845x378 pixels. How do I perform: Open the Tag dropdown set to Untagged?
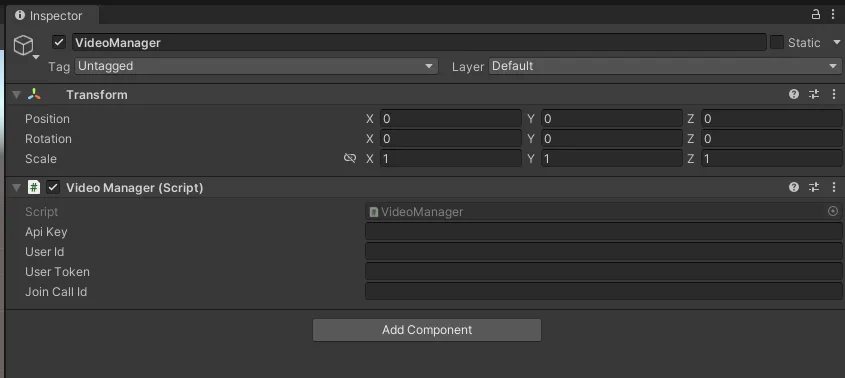coord(256,66)
